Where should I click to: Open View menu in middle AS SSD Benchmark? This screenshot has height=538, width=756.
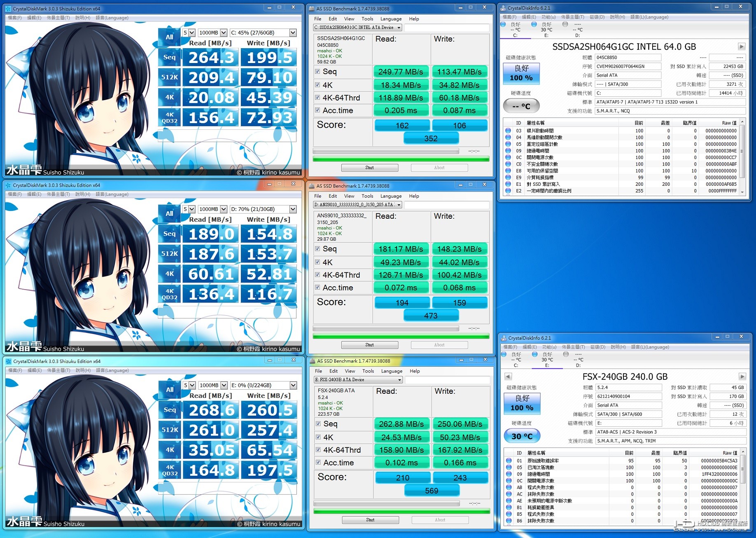click(x=349, y=196)
